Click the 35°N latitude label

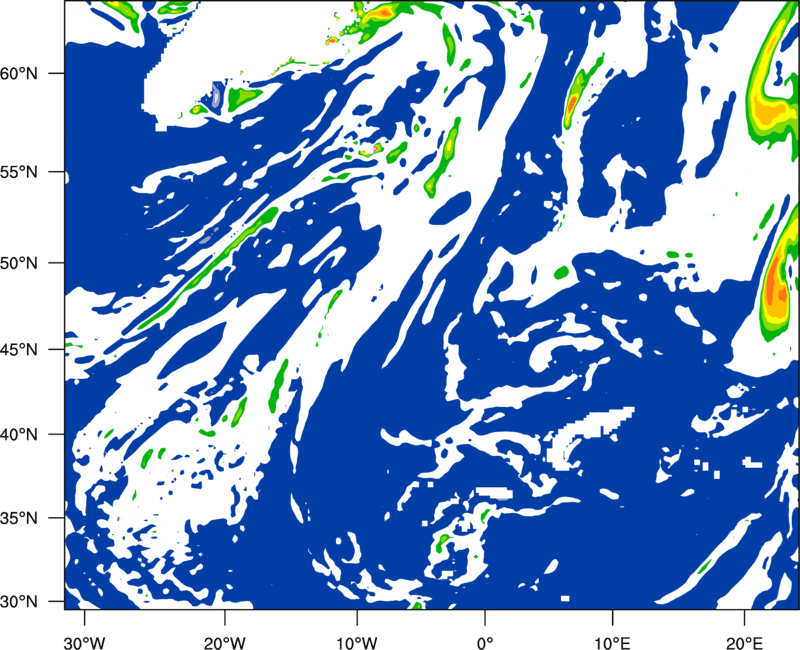coord(19,518)
